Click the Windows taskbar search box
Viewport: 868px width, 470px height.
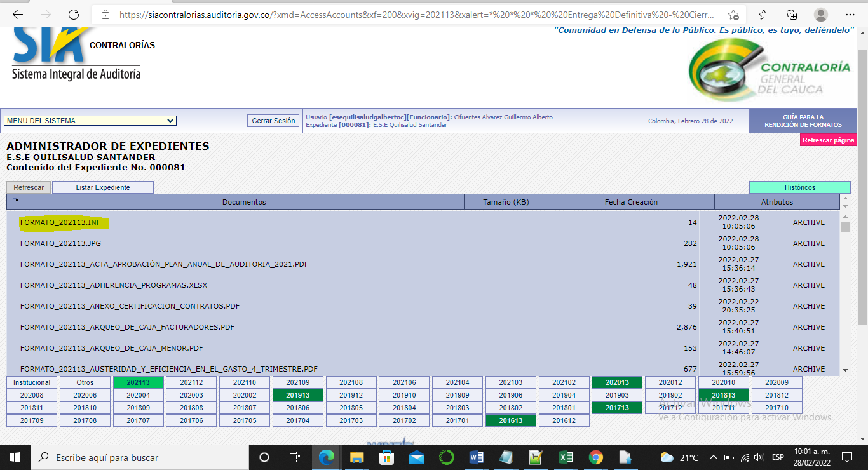coord(140,457)
